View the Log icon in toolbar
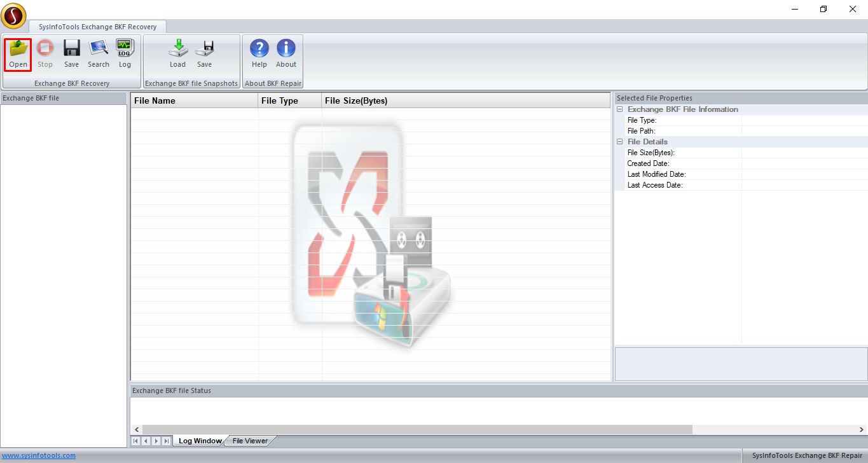Viewport: 868px width, 463px height. coord(125,54)
